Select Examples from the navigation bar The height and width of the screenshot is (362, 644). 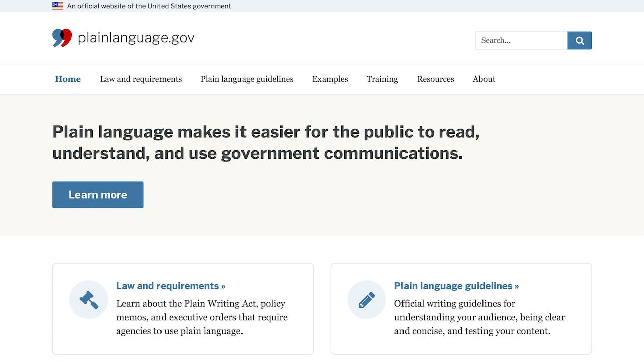pyautogui.click(x=330, y=79)
